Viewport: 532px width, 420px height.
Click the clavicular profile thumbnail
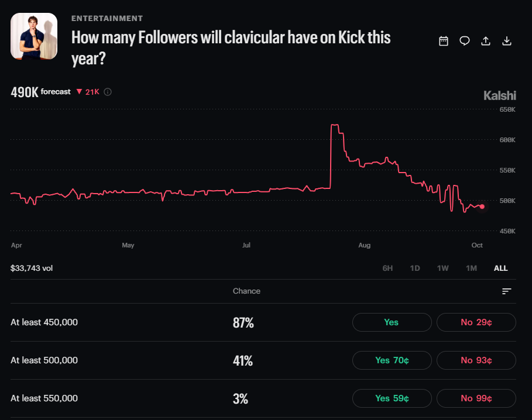[x=34, y=36]
